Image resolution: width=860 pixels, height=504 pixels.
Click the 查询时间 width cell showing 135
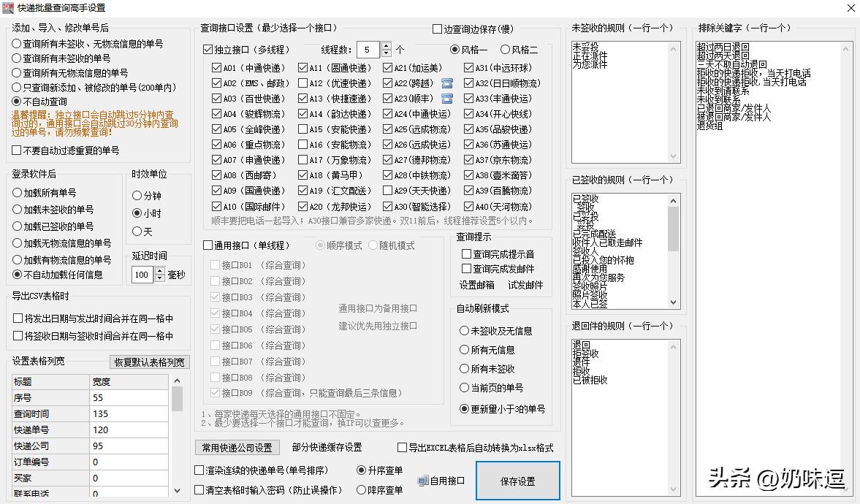(129, 413)
